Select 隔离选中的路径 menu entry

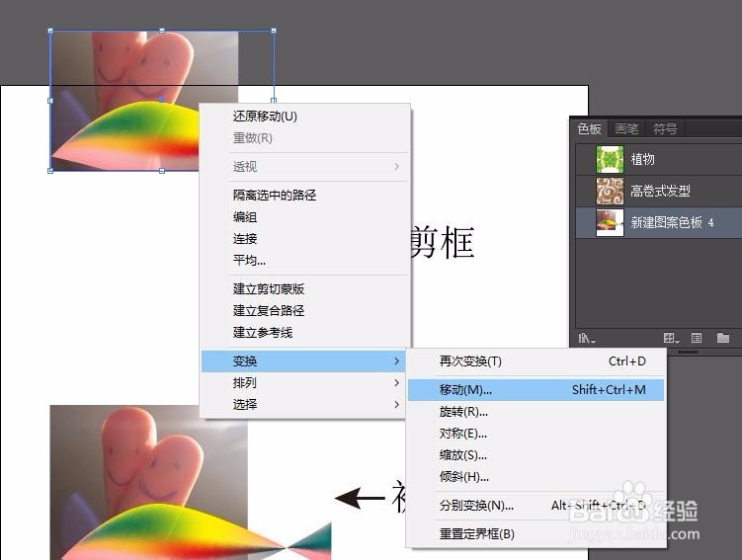click(x=305, y=195)
